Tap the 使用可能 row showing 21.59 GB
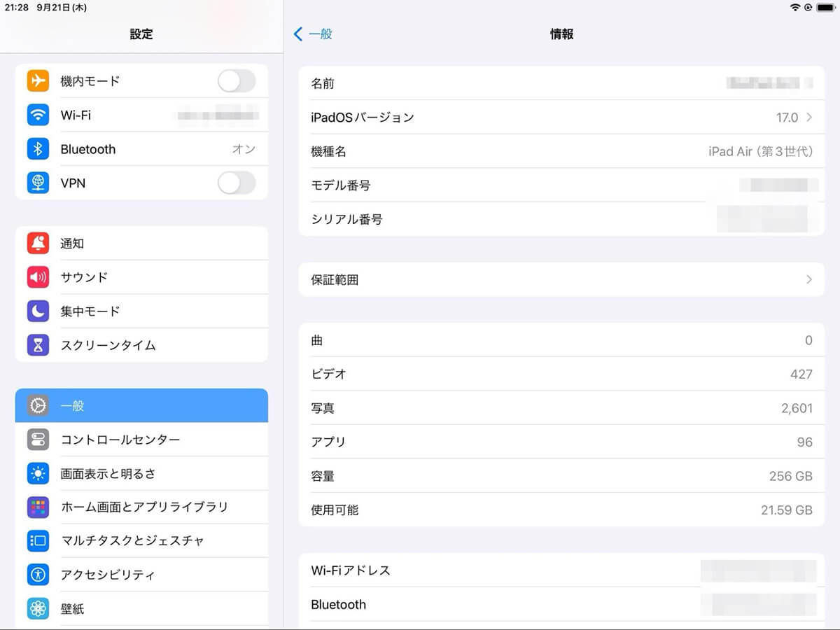 pos(561,510)
